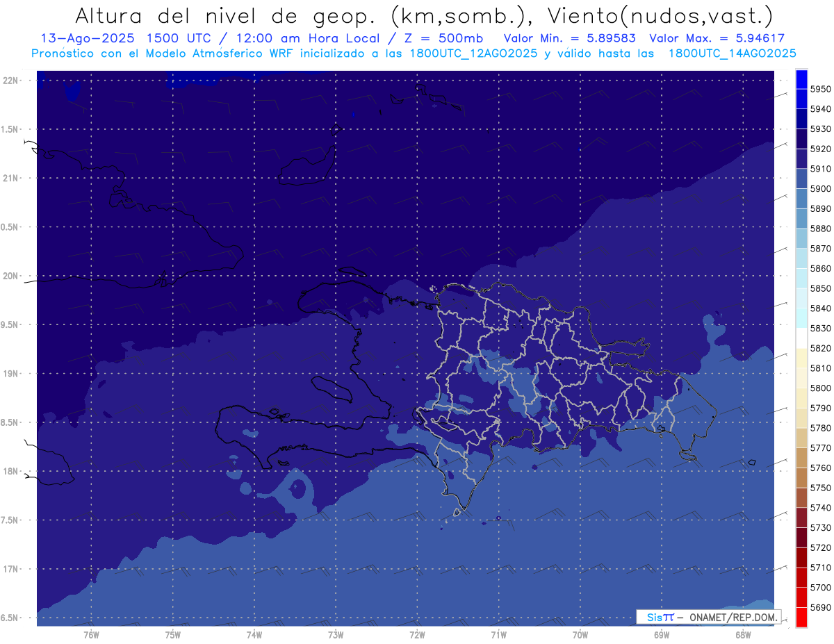Viewport: 834px width, 644px height.
Task: Click 'Valor Min. = 5.89583' text
Action: (569, 38)
